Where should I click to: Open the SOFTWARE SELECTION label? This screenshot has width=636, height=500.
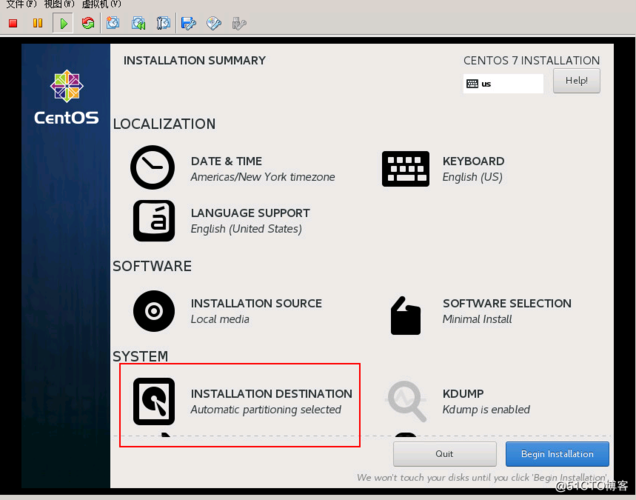pos(507,303)
